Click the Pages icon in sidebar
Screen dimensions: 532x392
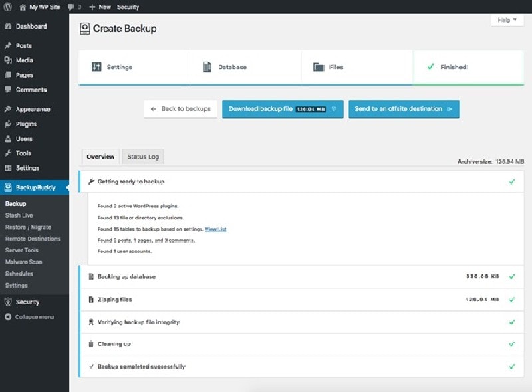(x=8, y=75)
